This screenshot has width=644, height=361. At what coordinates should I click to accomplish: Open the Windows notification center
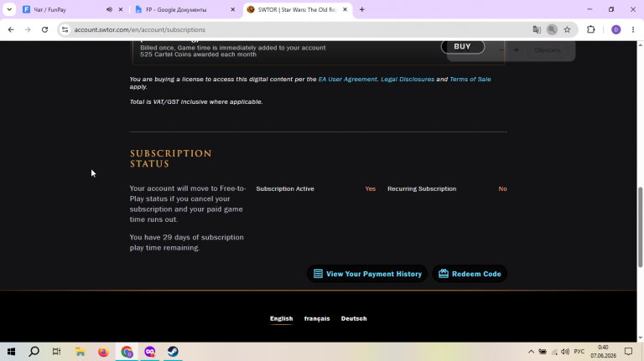(628, 352)
